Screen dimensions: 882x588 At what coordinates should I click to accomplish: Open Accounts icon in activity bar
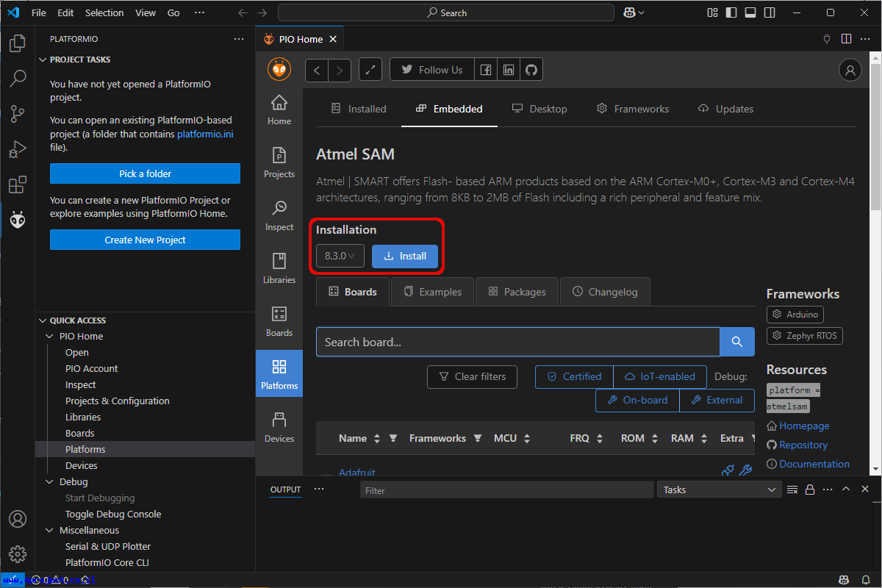tap(18, 519)
